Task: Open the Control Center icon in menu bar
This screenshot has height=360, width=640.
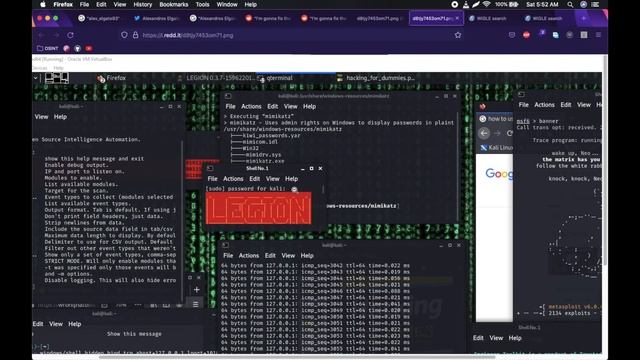Action: tap(595, 4)
